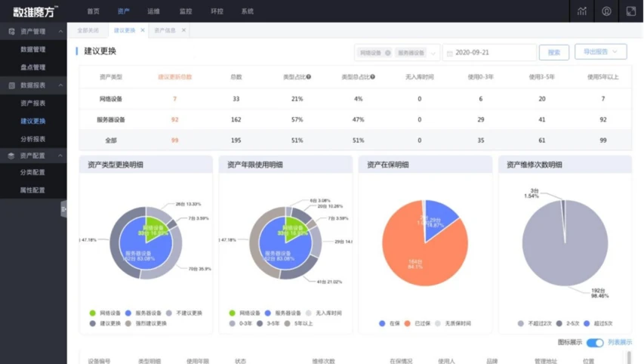Toggle 已过保 legend item
The height and width of the screenshot is (364, 644).
(x=418, y=323)
